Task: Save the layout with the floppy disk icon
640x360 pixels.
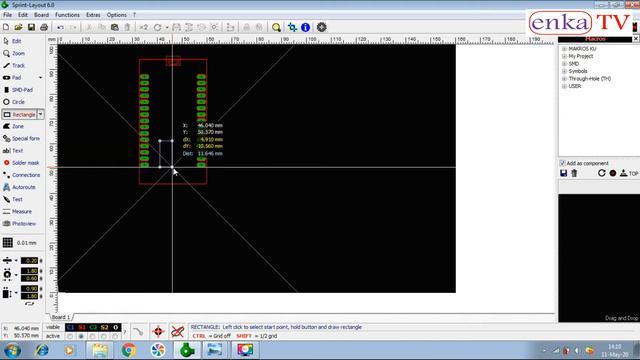Action: click(31, 27)
